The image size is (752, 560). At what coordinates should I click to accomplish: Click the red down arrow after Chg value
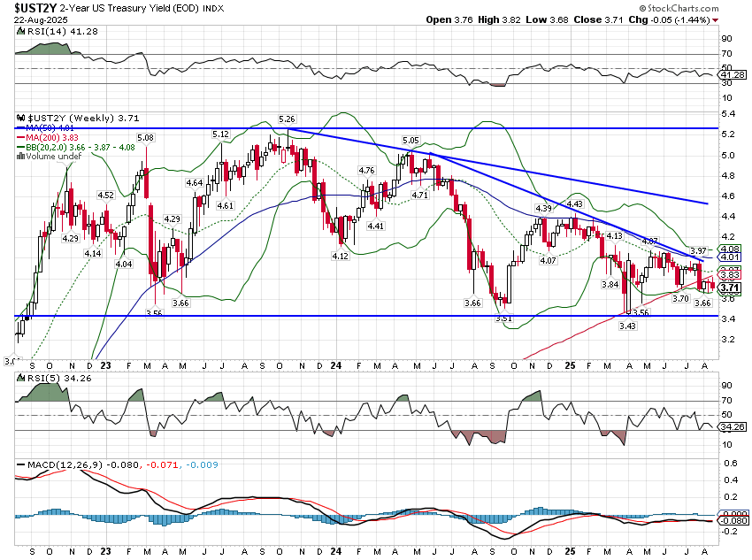point(715,20)
